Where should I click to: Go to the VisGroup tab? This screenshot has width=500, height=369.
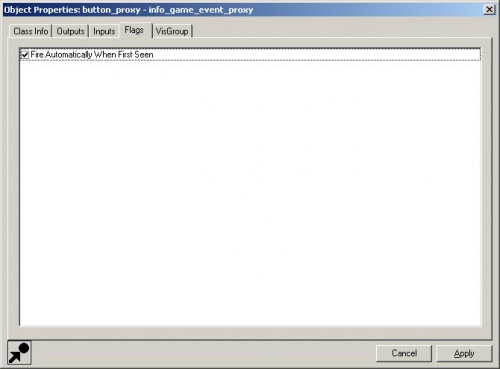(172, 31)
